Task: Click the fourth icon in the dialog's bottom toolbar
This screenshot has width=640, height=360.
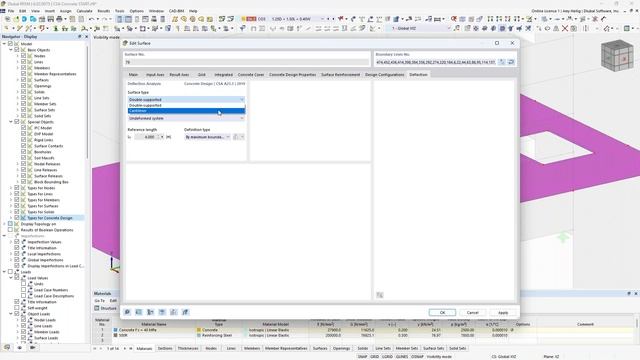Action: tap(162, 312)
